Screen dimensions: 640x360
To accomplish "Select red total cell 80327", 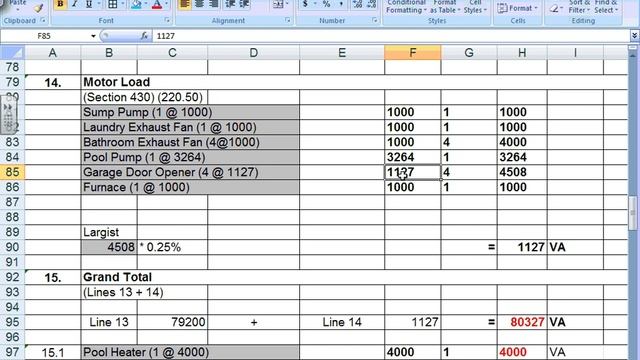I will pos(522,322).
